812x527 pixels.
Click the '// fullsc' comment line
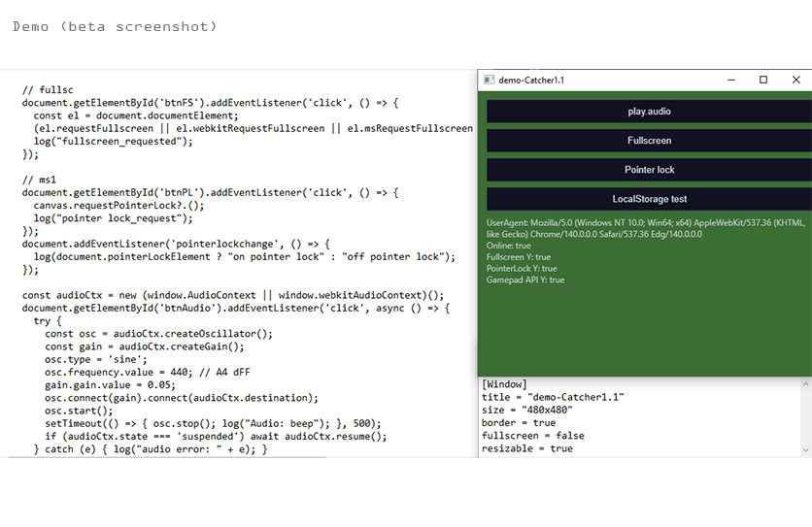click(48, 90)
